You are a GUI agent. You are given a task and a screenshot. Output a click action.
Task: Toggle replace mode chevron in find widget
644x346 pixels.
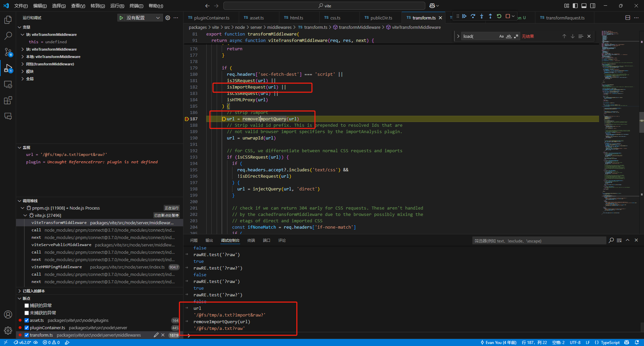(x=458, y=36)
